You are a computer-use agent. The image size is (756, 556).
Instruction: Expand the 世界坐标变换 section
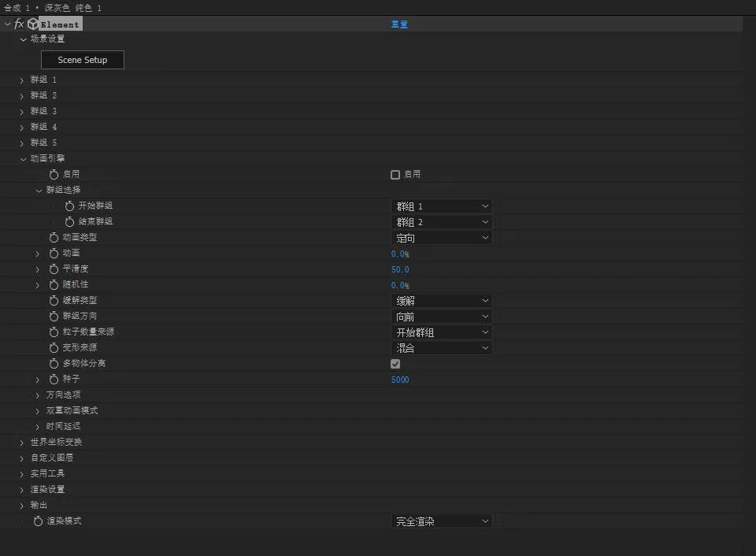pyautogui.click(x=22, y=443)
